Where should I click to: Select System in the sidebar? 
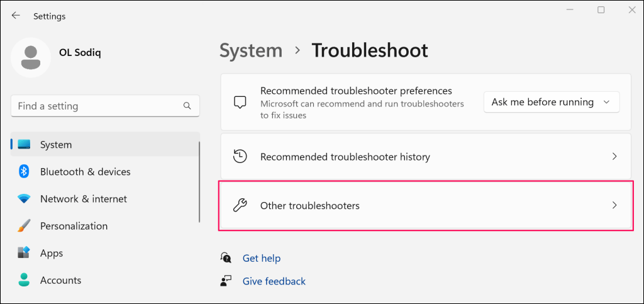(56, 145)
